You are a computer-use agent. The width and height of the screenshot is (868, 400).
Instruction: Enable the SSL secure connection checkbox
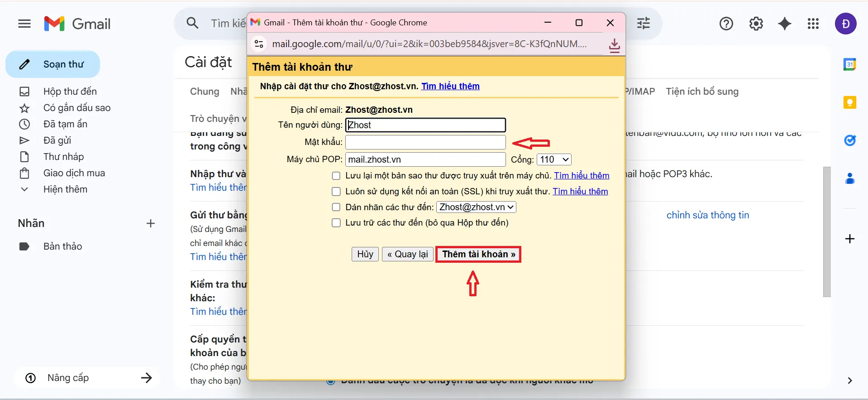pyautogui.click(x=336, y=192)
